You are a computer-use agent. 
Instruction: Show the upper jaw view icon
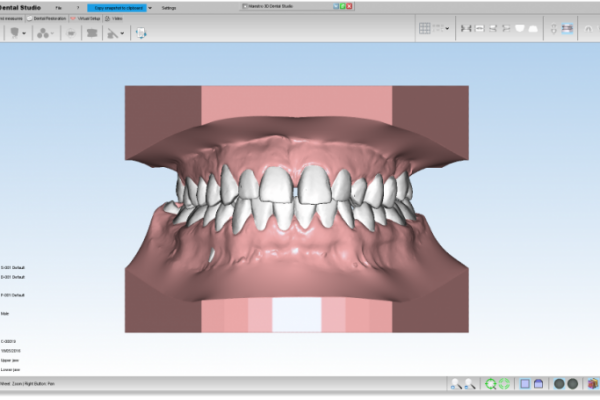pyautogui.click(x=518, y=29)
